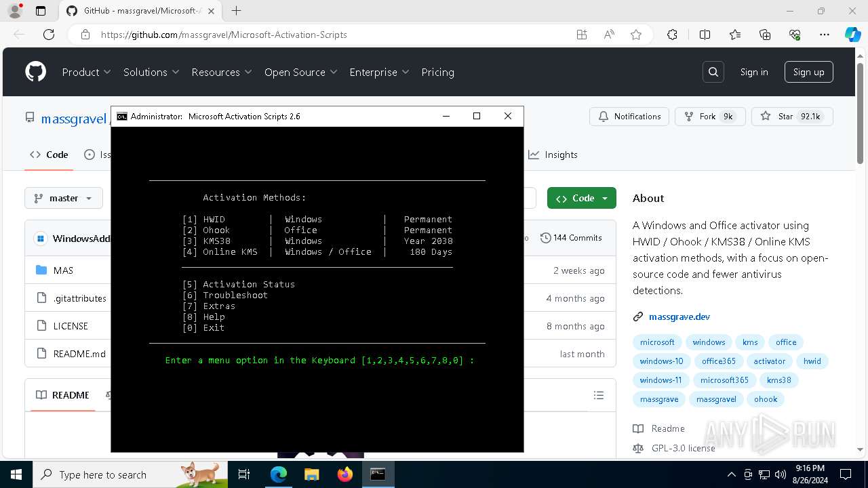
Task: Click browser refresh icon
Action: [49, 35]
